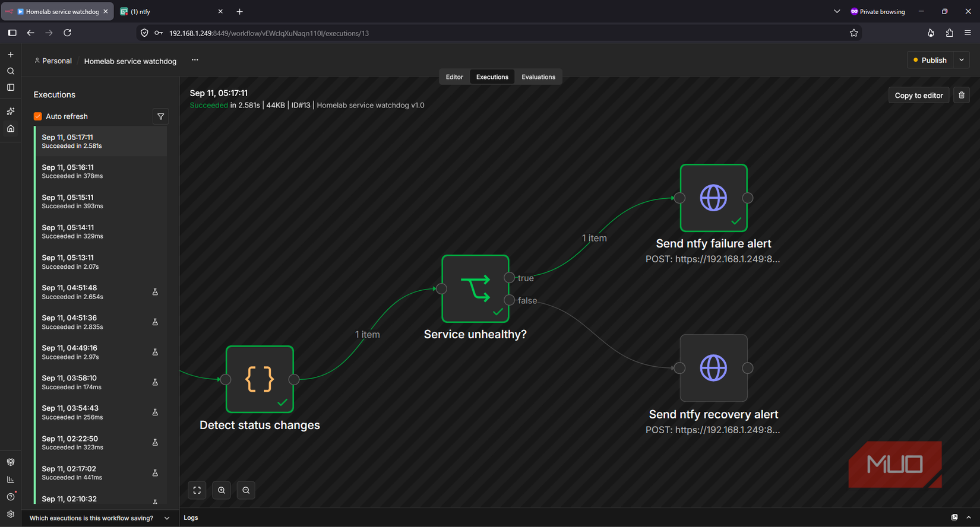Screen dimensions: 980x527
Task: Expand the Logs panel with the up chevron
Action: coord(969,518)
